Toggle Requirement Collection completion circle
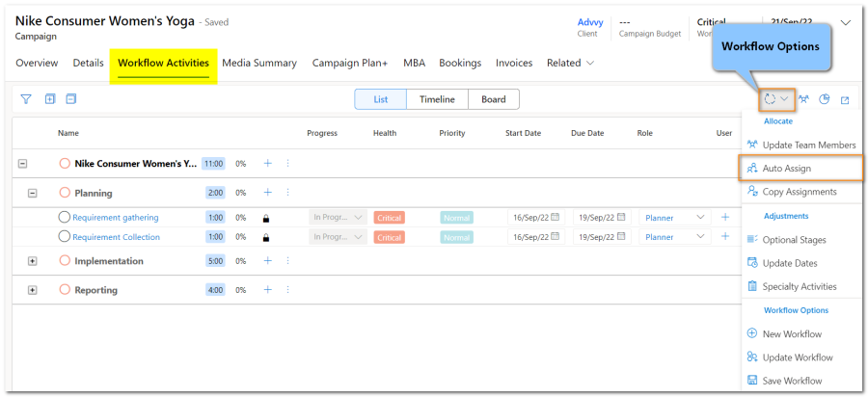868x397 pixels. click(65, 237)
